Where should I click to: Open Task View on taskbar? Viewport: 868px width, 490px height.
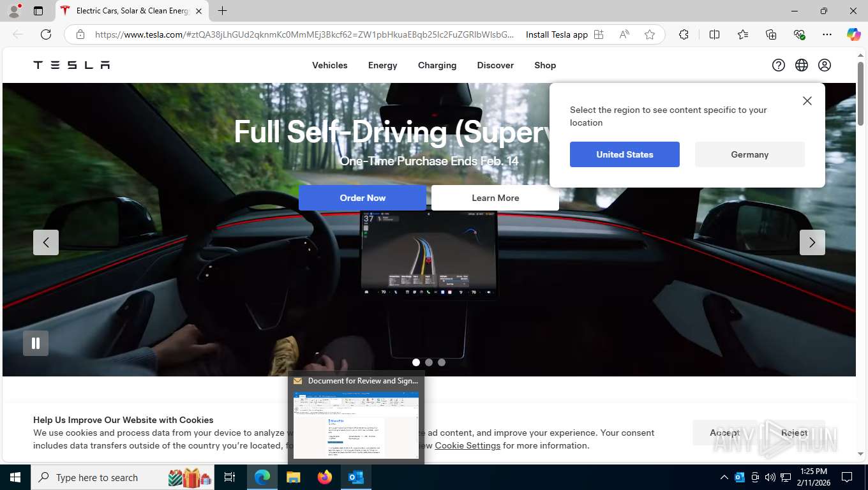point(230,477)
